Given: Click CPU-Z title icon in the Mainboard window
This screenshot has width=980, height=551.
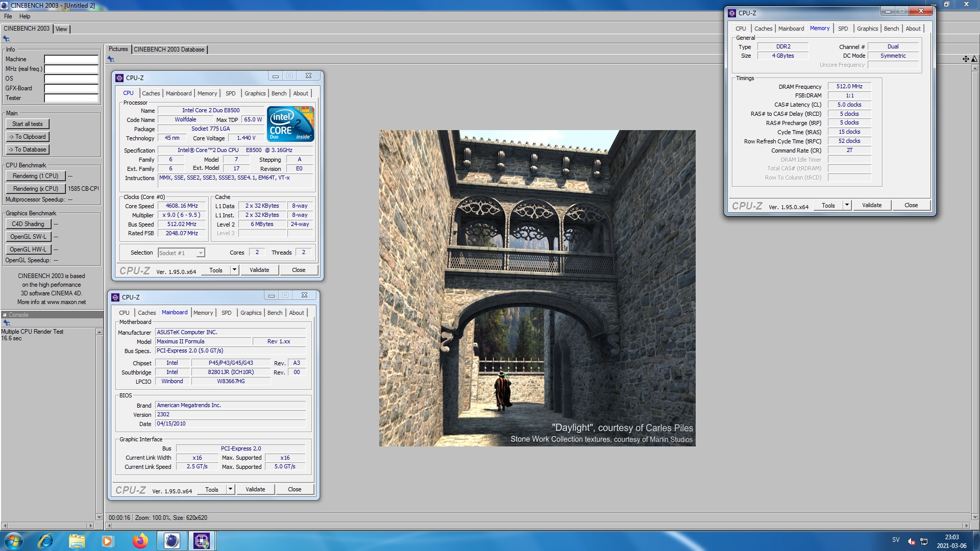Looking at the screenshot, I should pos(115,297).
